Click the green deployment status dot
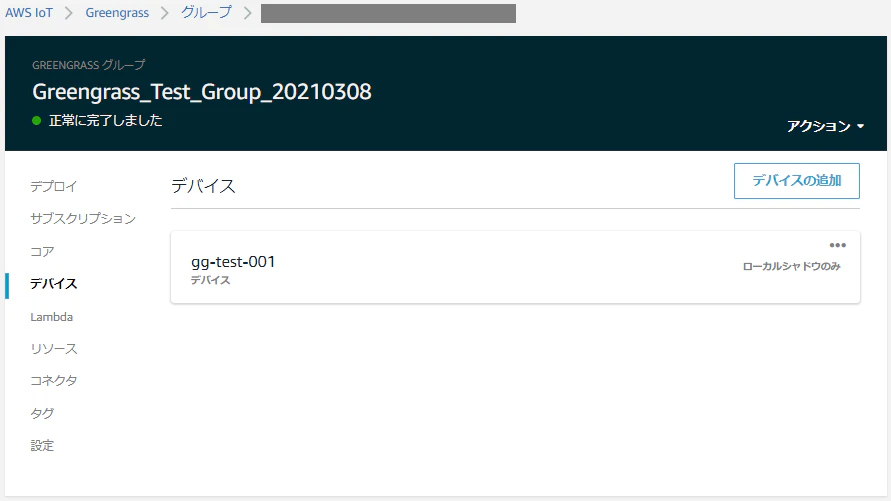Viewport: 891px width, 501px height. pos(36,120)
